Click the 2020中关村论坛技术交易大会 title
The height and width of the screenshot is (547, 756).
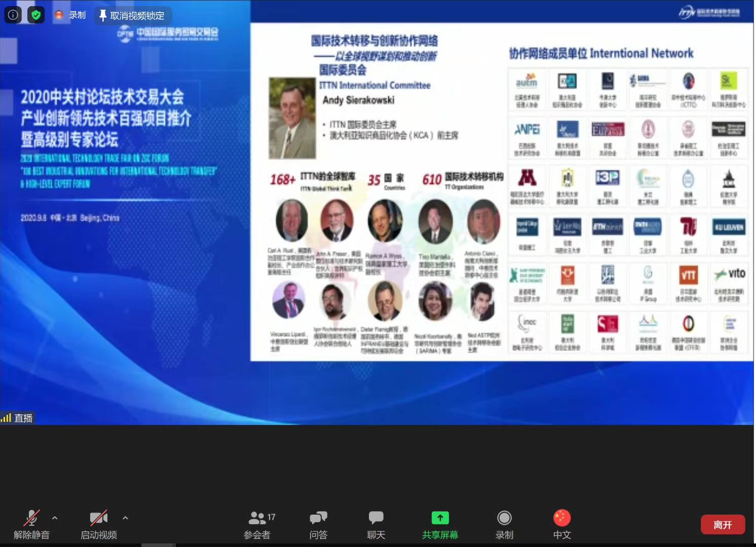pyautogui.click(x=102, y=97)
